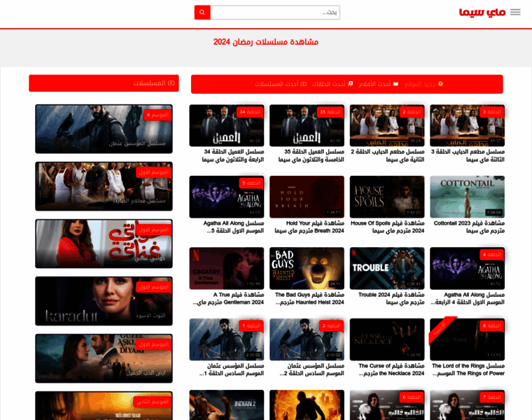Image resolution: width=532 pixels, height=420 pixels.
Task: Open the مشاهدة مسلسلات رمضان 2024 heading link
Action: coord(266,42)
